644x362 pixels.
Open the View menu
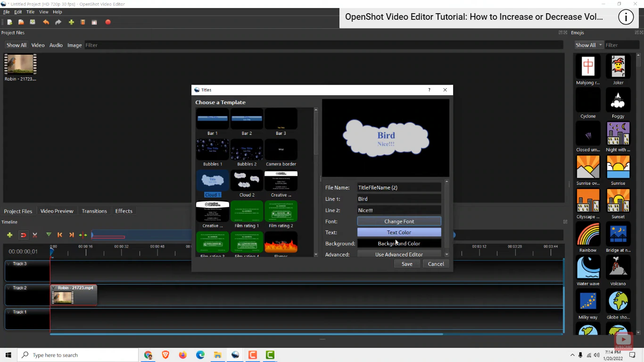[x=44, y=12]
